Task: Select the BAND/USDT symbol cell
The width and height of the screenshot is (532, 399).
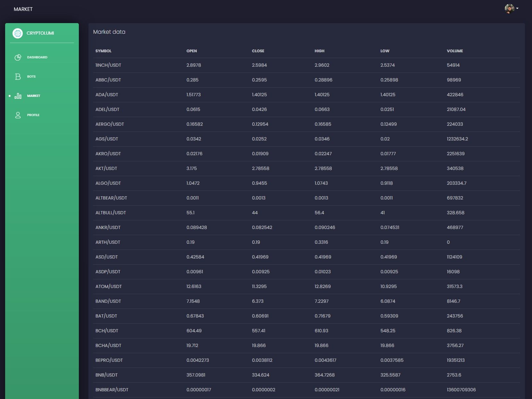Action: tap(108, 301)
